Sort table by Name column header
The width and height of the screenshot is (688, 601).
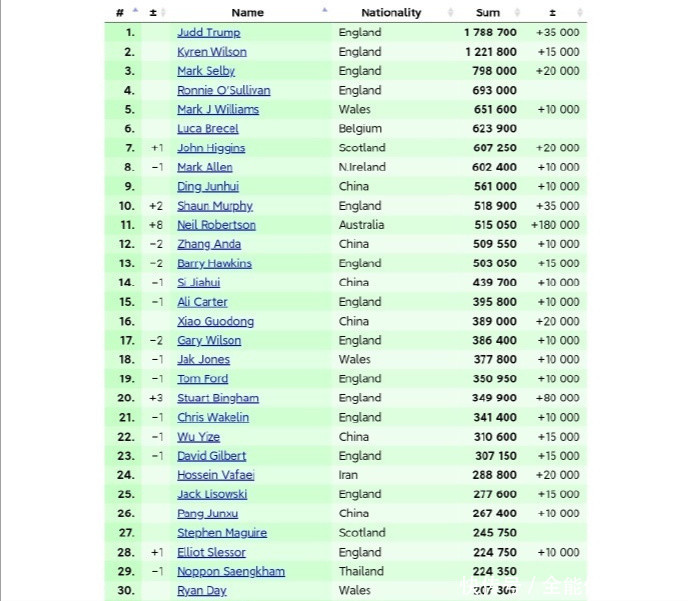(247, 13)
